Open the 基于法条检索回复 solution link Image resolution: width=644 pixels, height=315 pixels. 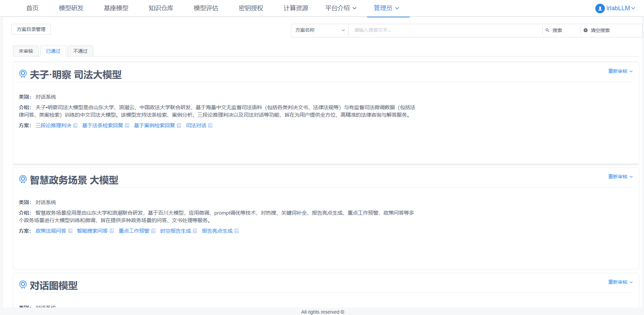click(103, 126)
